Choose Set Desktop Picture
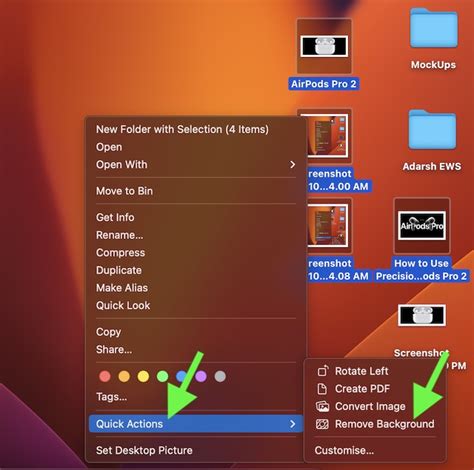The height and width of the screenshot is (470, 474). pos(144,450)
